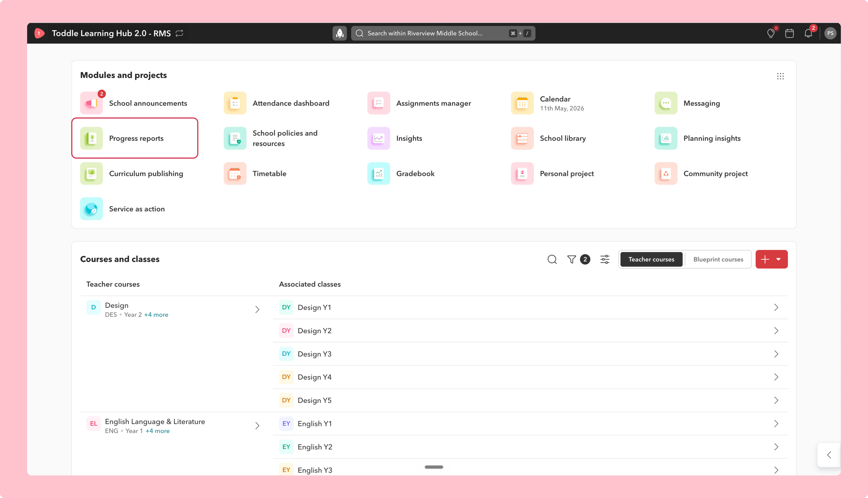868x498 pixels.
Task: Switch to Blueprint courses view
Action: [718, 259]
